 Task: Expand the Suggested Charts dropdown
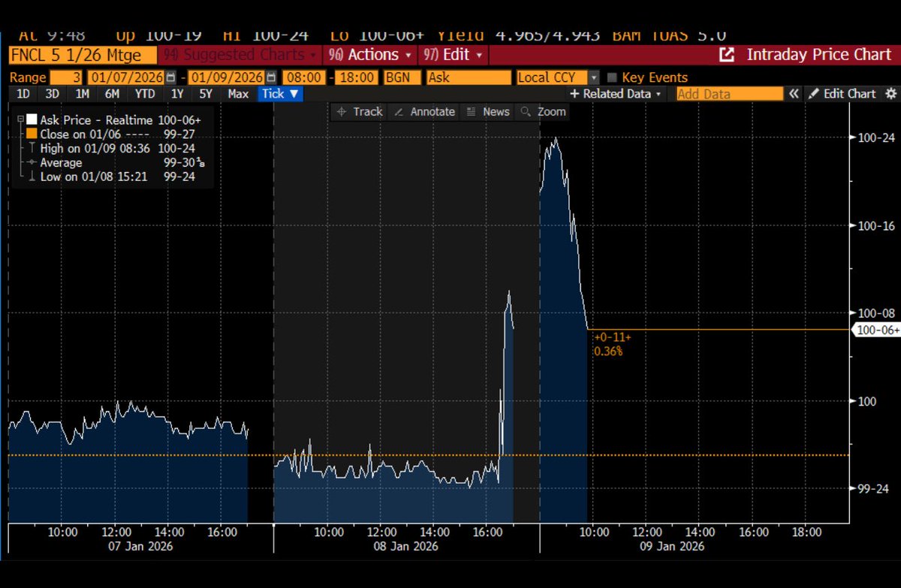240,55
